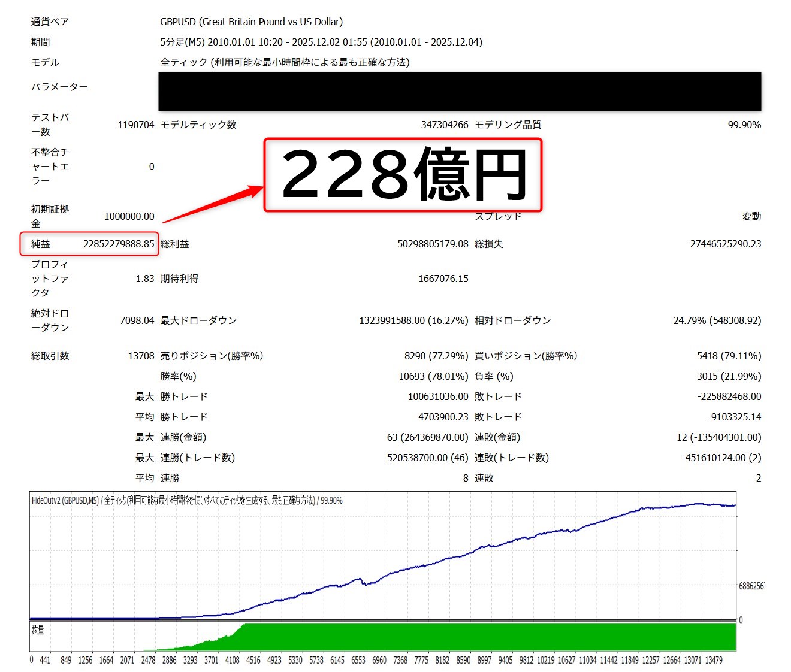Click the 6960 label on the x-axis
The image size is (791, 672).
[379, 660]
